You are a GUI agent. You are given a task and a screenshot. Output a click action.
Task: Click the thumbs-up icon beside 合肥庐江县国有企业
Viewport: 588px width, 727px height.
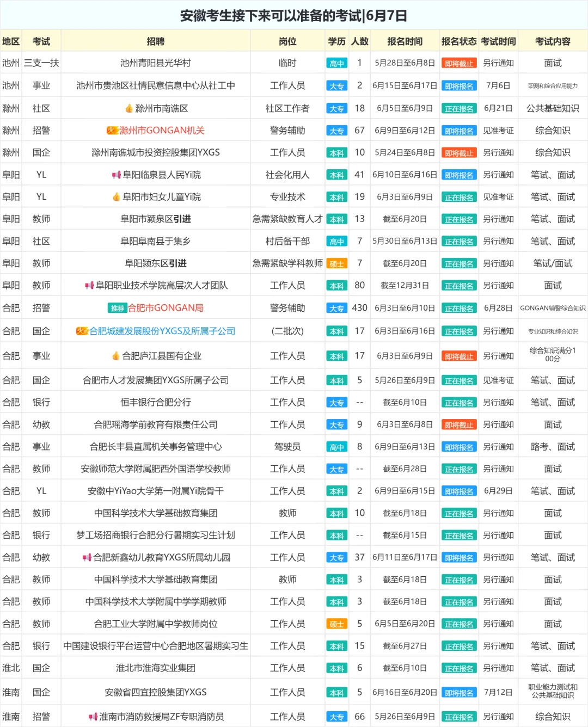pyautogui.click(x=116, y=356)
